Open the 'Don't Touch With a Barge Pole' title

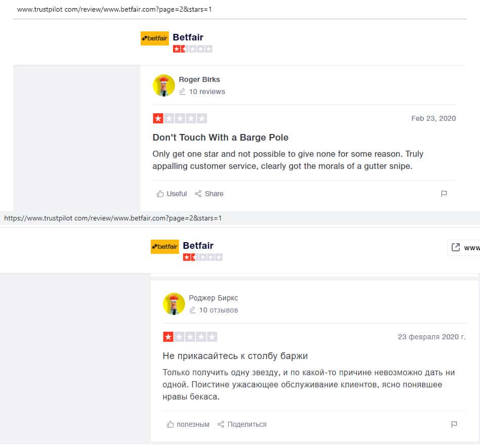click(x=221, y=138)
